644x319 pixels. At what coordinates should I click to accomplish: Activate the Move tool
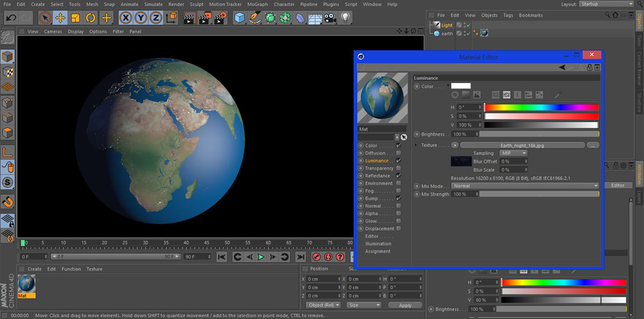point(61,18)
